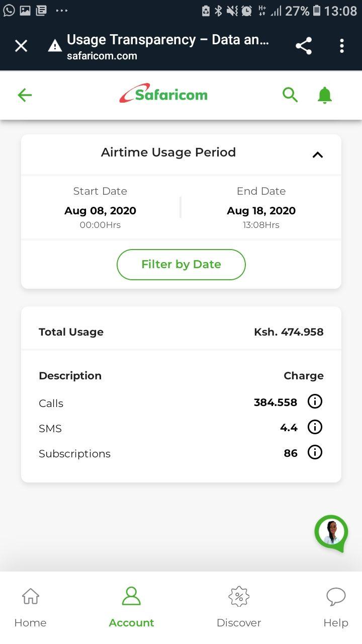
Task: Close the browser tab with X
Action: coord(21,46)
